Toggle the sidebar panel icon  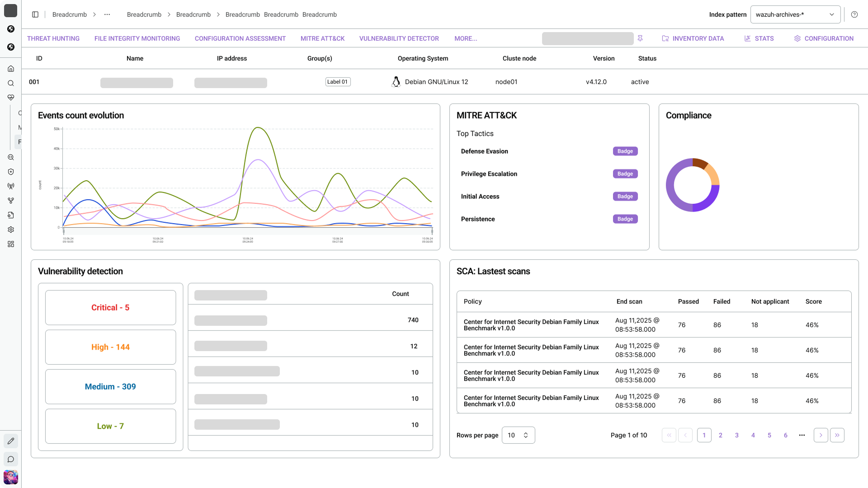point(35,14)
